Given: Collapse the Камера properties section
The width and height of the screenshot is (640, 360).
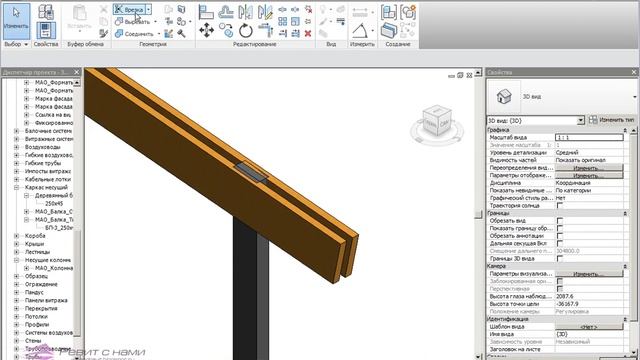Looking at the screenshot, I should point(625,266).
